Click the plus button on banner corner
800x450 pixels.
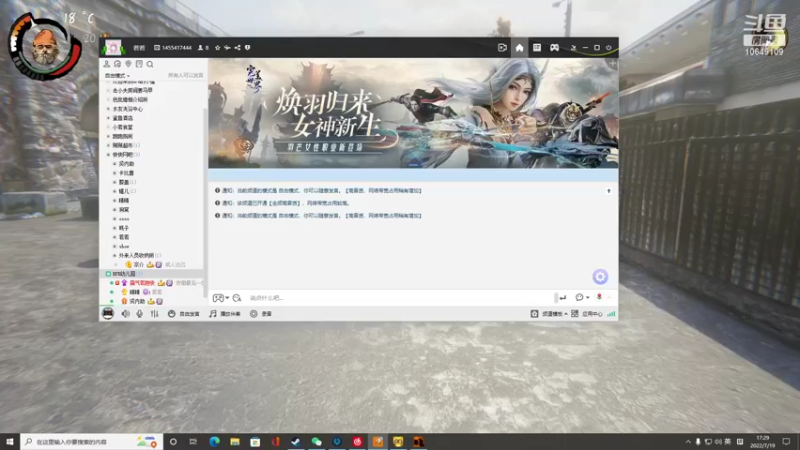point(613,64)
